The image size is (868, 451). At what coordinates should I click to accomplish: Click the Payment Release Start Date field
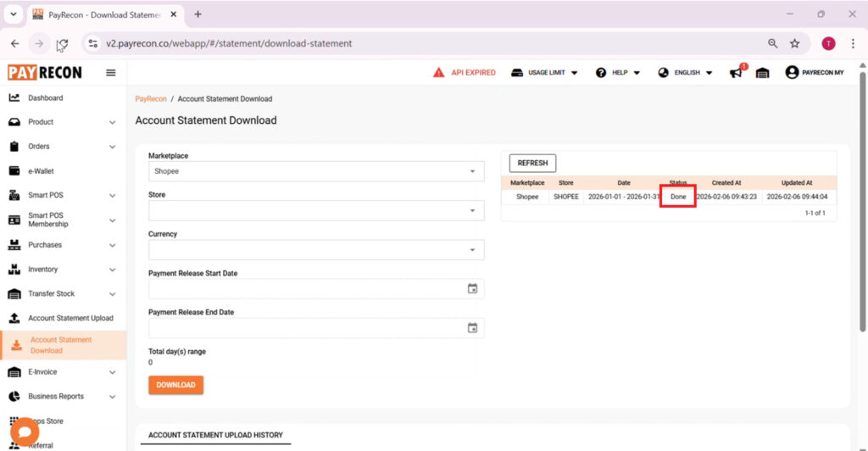click(316, 289)
